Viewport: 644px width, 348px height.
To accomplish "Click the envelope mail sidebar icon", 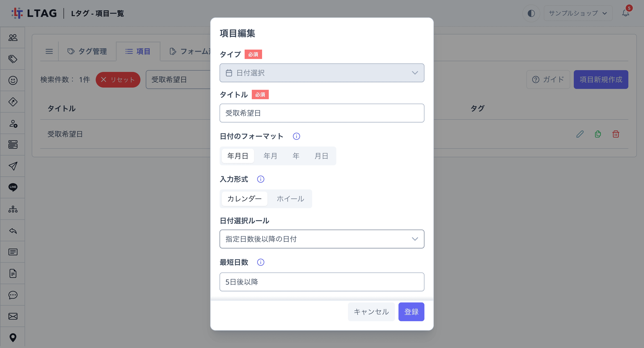I will [x=13, y=316].
